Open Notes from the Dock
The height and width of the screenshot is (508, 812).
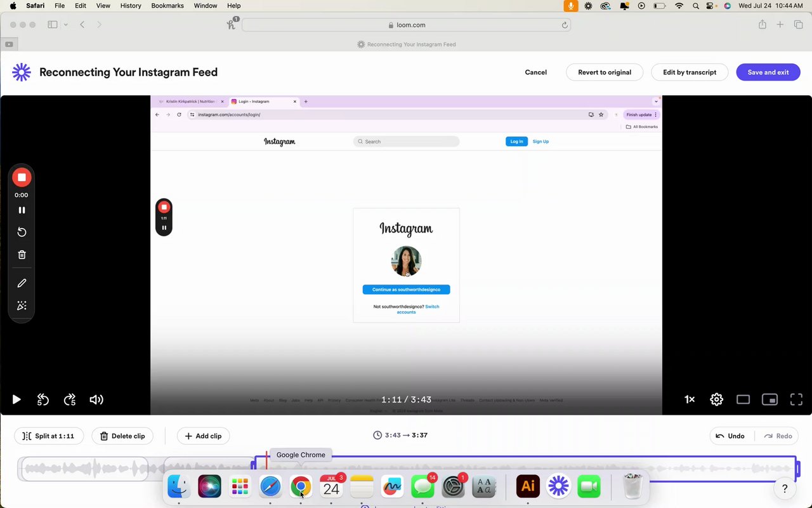pyautogui.click(x=362, y=487)
